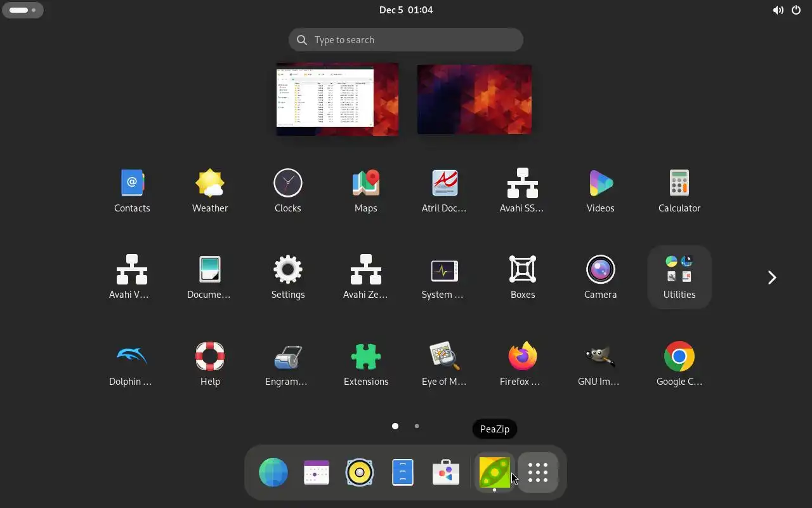Open the Help lifebuoy app
Viewport: 812px width, 508px height.
(x=210, y=364)
